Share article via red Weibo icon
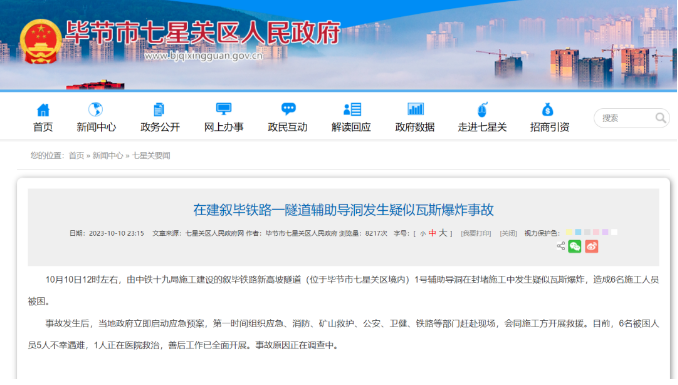This screenshot has width=678, height=385. click(x=592, y=247)
